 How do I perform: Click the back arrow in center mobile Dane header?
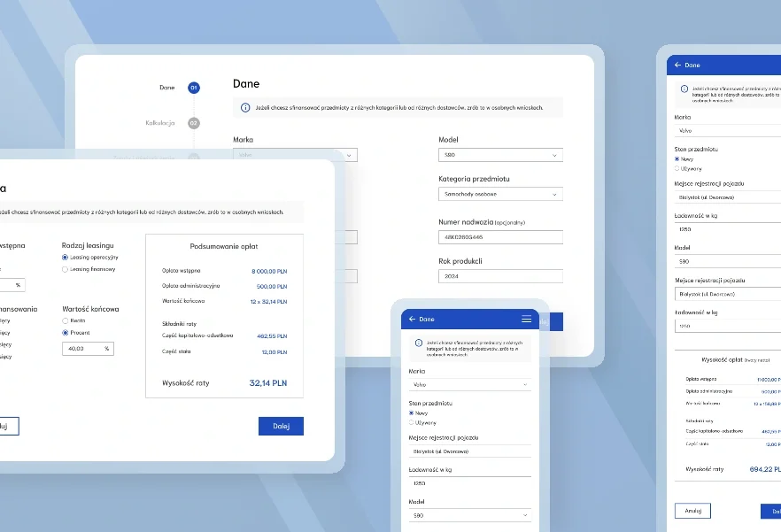click(x=412, y=319)
